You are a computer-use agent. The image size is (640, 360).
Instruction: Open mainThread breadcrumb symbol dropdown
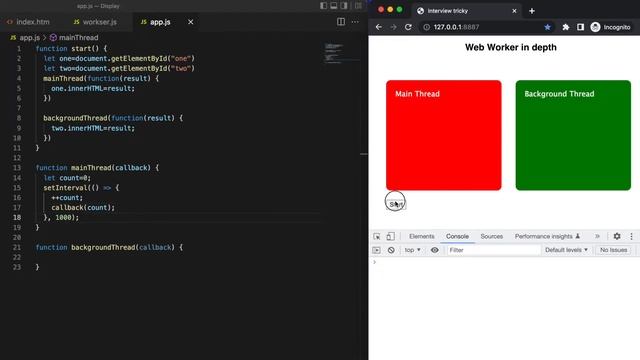click(x=74, y=38)
